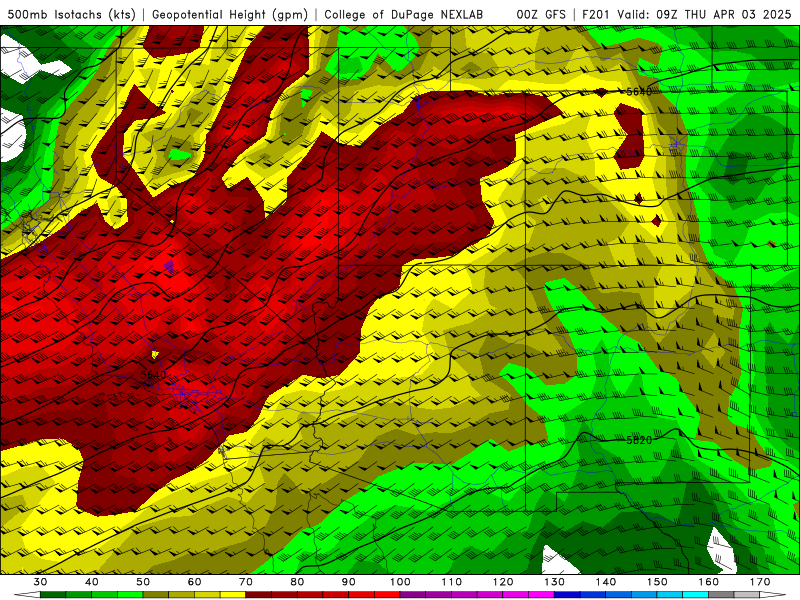This screenshot has width=800, height=600.
Task: Click the 150 value on the color scale
Action: click(x=658, y=582)
